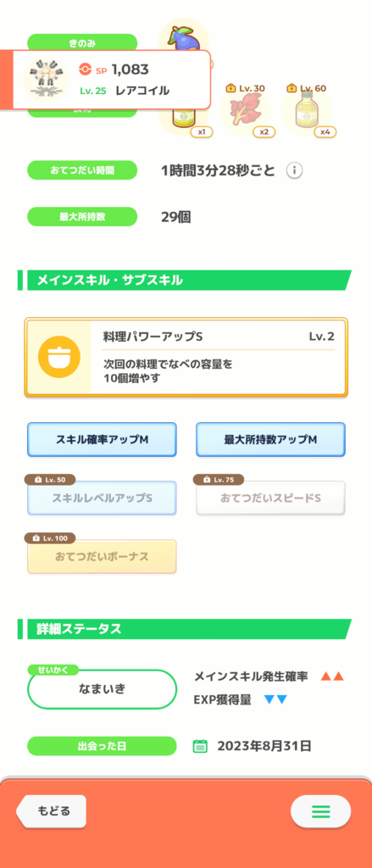Tap the locked スキルレベルアップS sub skill

click(102, 498)
